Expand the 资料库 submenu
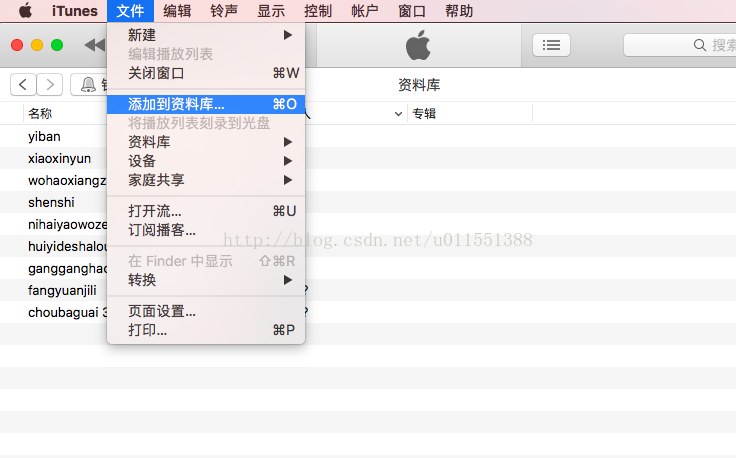736x458 pixels. (x=206, y=142)
